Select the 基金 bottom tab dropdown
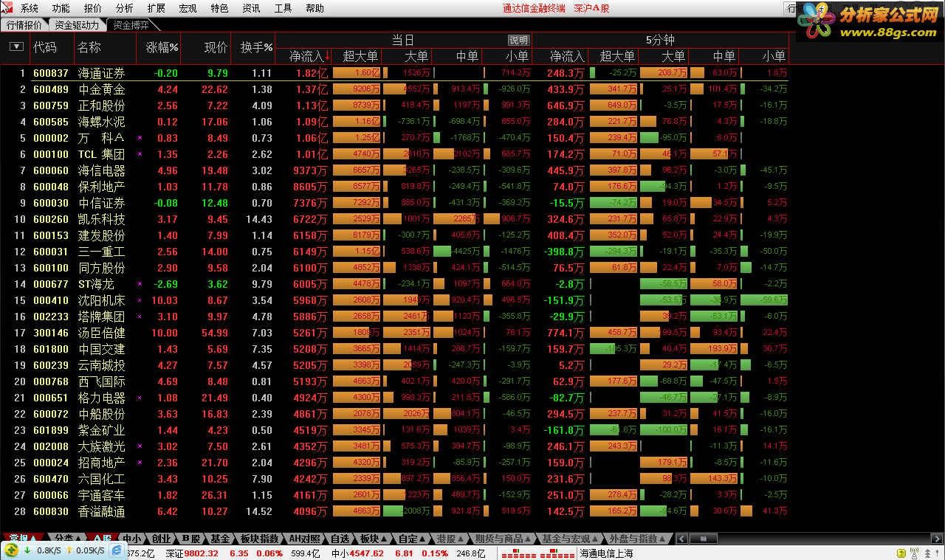945x560 pixels. 220,539
